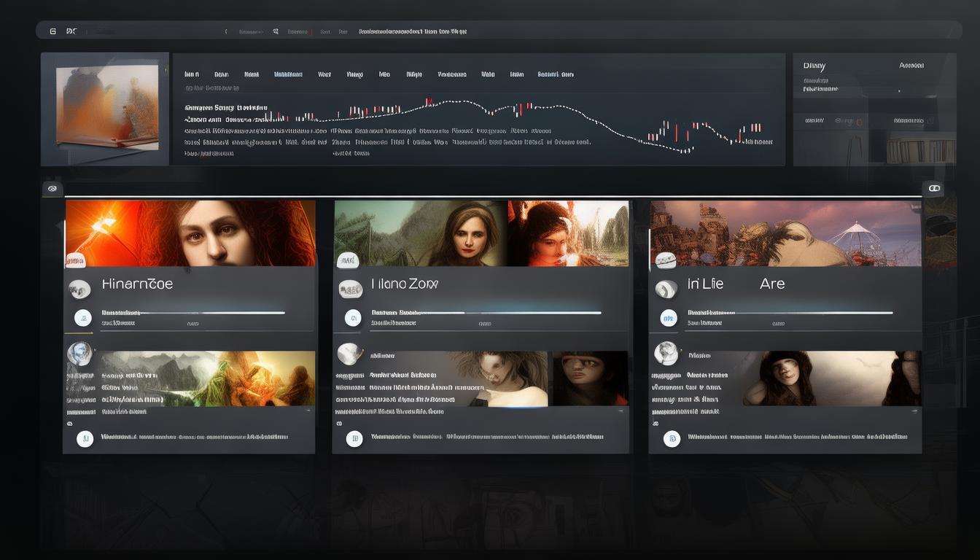Viewport: 980px width, 560px height.
Task: Click the round white icon at the bottom of the right card
Action: (x=672, y=438)
